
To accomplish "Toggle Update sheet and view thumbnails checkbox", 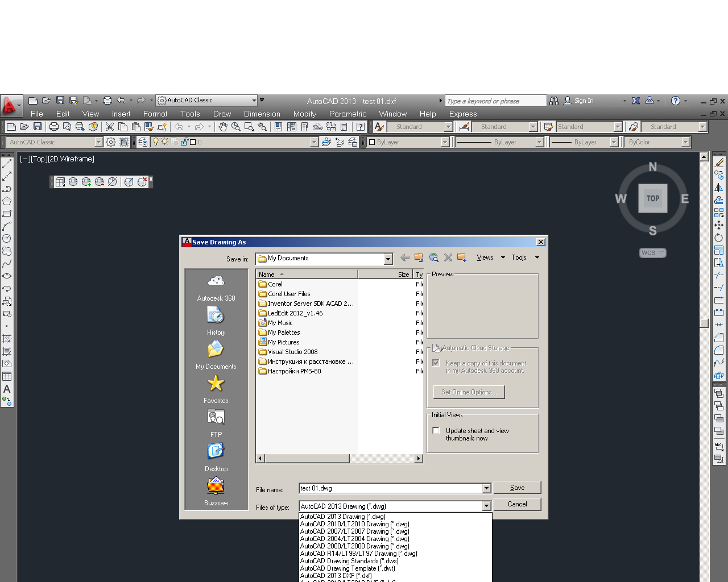I will (x=436, y=431).
